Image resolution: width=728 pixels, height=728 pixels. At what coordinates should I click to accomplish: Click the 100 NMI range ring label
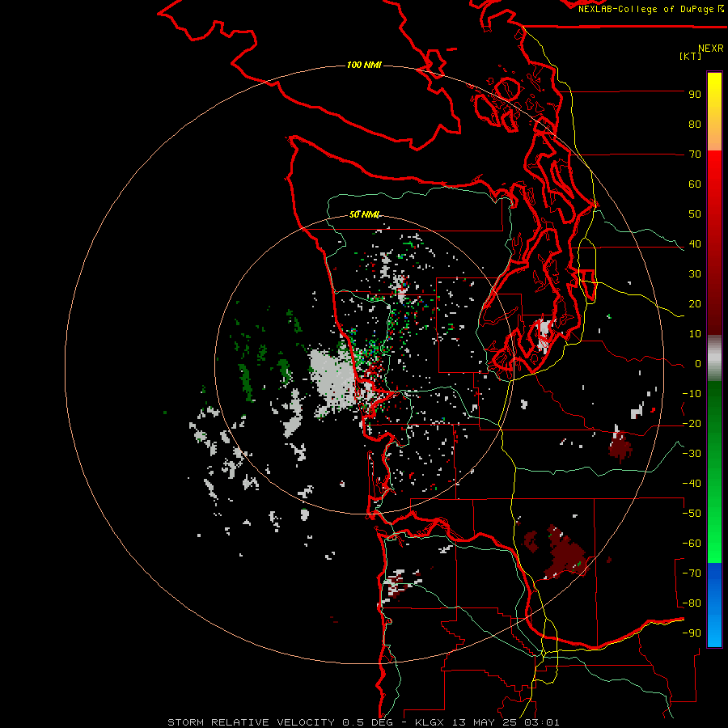[x=364, y=65]
